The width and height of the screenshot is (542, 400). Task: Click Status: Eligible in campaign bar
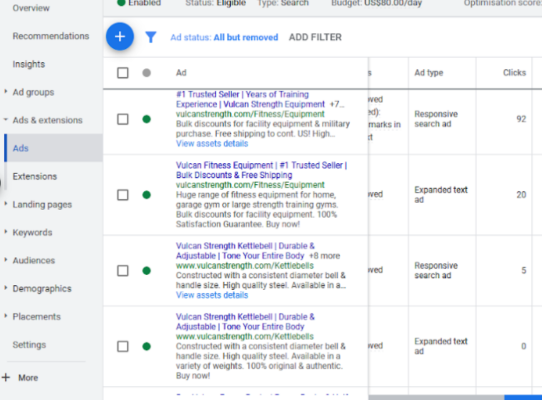216,3
